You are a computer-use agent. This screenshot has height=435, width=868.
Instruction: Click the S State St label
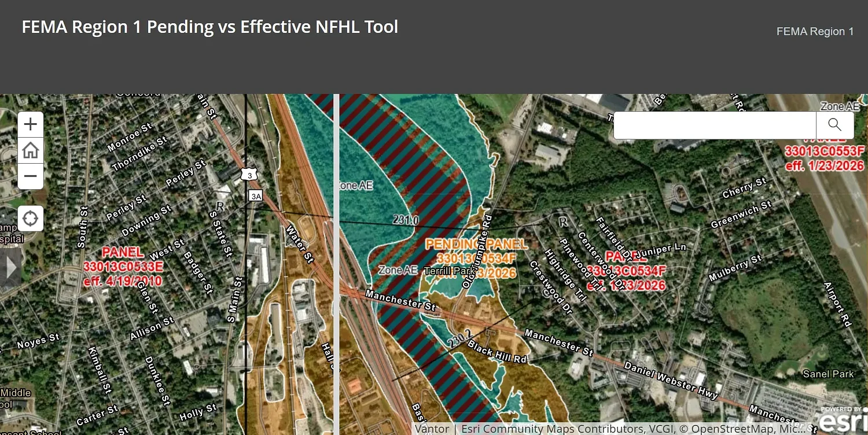(x=220, y=234)
